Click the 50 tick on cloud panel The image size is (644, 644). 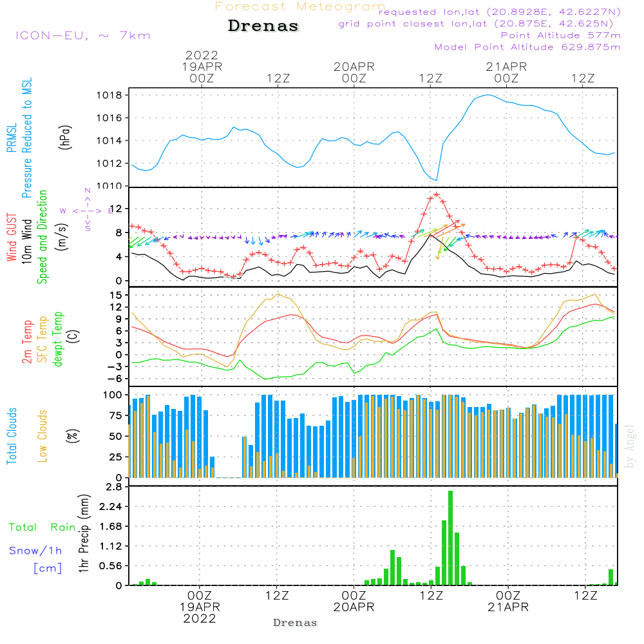pyautogui.click(x=116, y=436)
